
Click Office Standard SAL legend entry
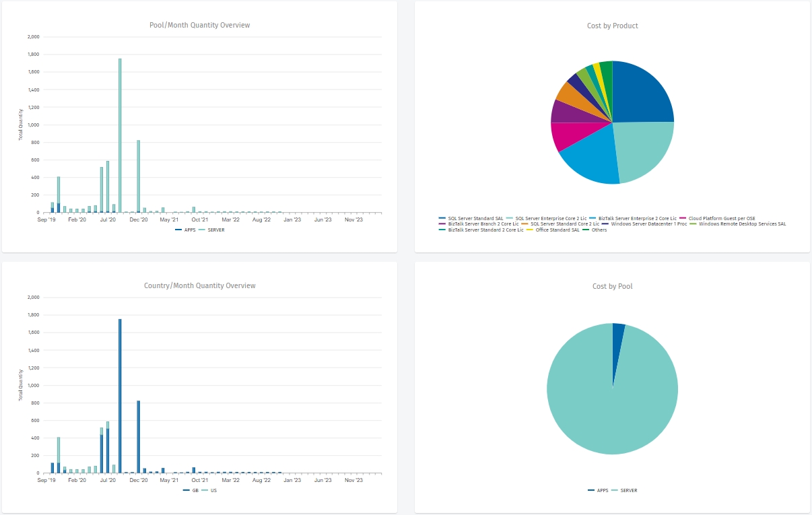(556, 230)
